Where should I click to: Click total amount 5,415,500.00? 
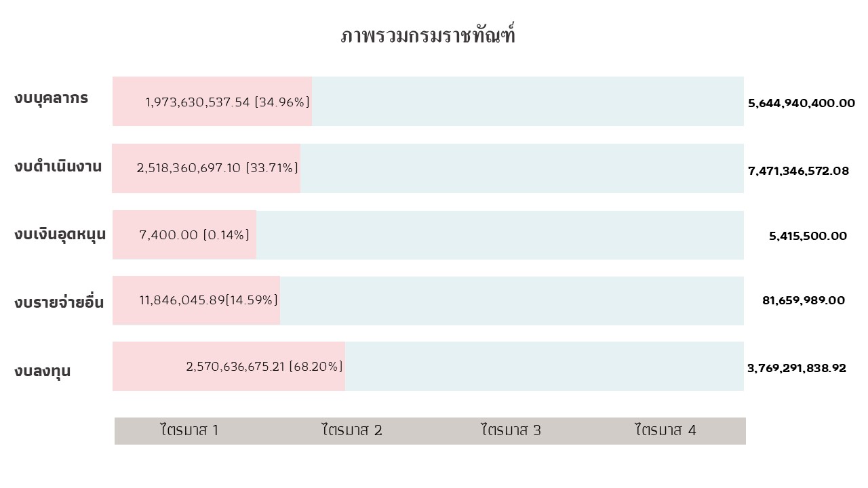tap(808, 236)
